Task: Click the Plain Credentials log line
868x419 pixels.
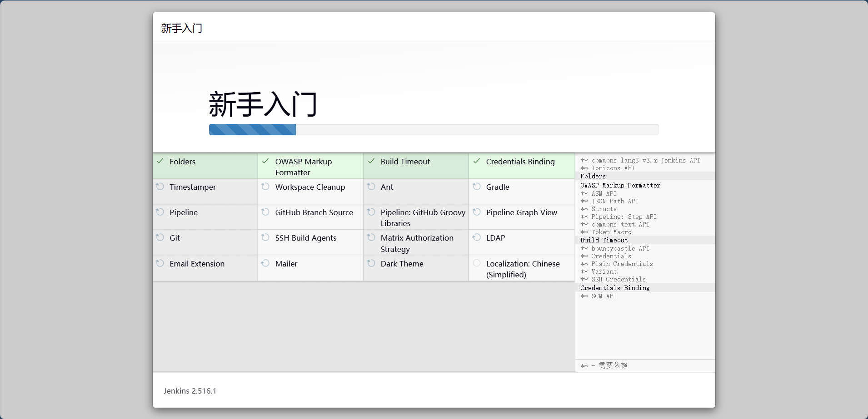Action: [x=617, y=264]
